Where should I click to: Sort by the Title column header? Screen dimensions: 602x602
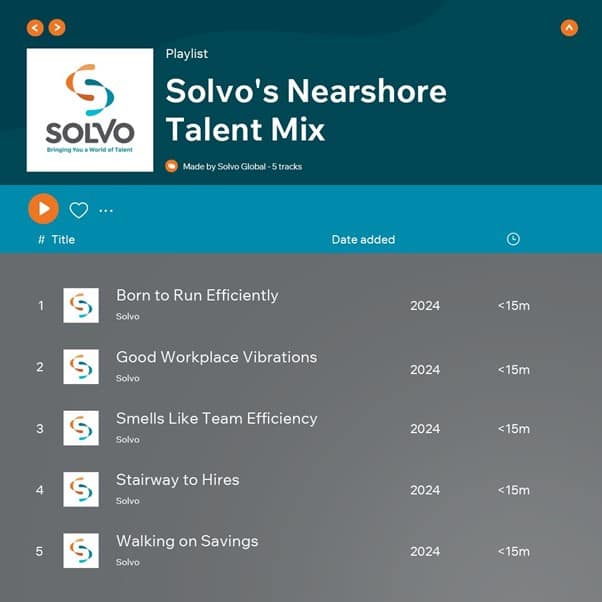point(63,240)
